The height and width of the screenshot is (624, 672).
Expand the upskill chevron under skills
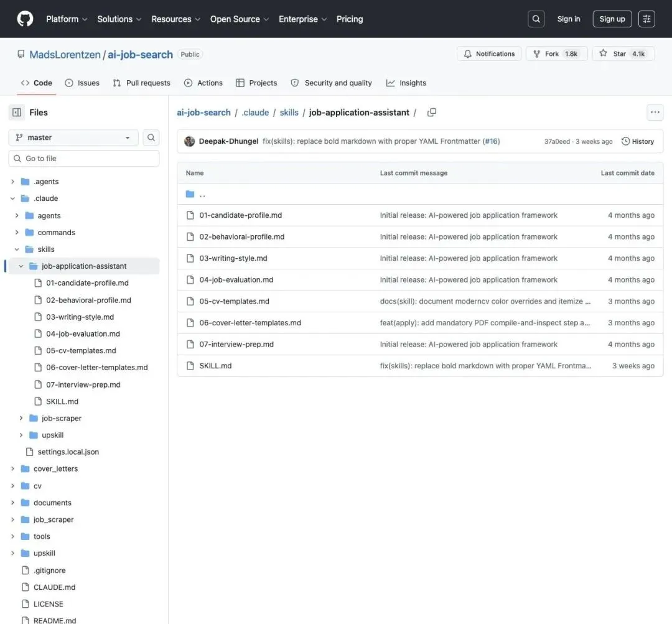(21, 435)
